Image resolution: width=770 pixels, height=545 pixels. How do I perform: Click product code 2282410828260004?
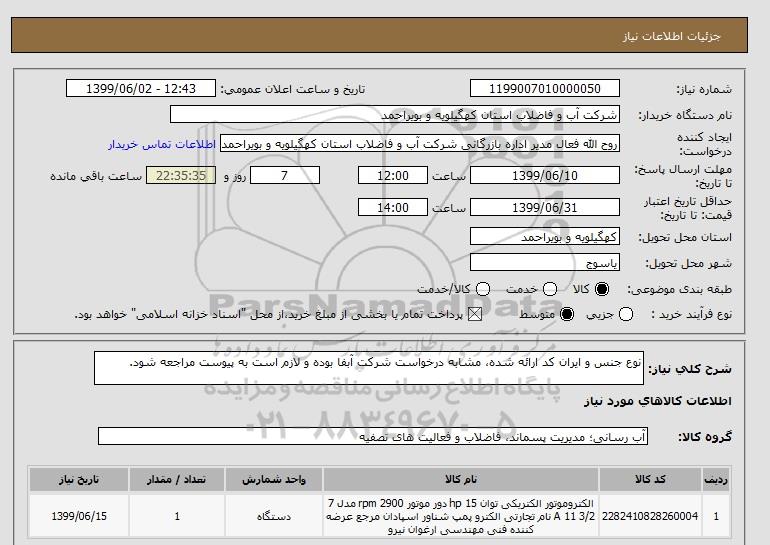point(650,516)
